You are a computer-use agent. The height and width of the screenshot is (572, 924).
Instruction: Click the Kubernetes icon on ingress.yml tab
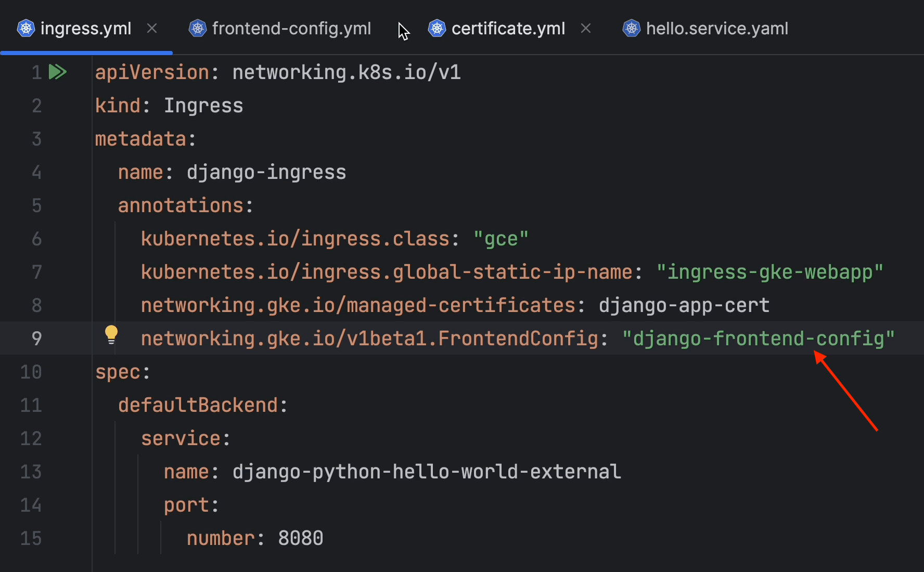coord(26,28)
